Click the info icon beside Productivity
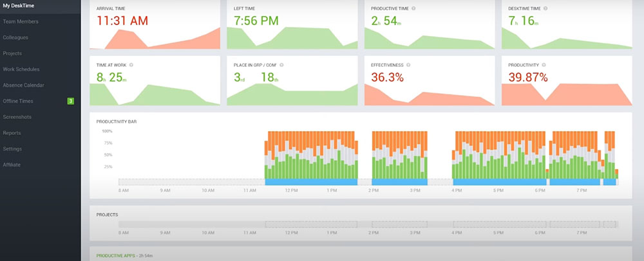Viewport: 644px width, 261px height. point(545,65)
